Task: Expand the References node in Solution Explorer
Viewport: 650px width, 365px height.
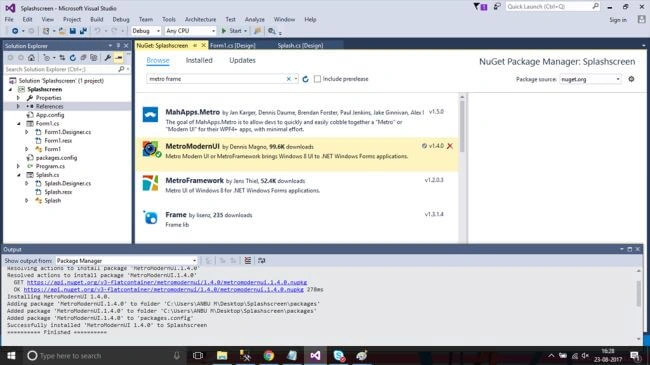Action: coord(18,106)
